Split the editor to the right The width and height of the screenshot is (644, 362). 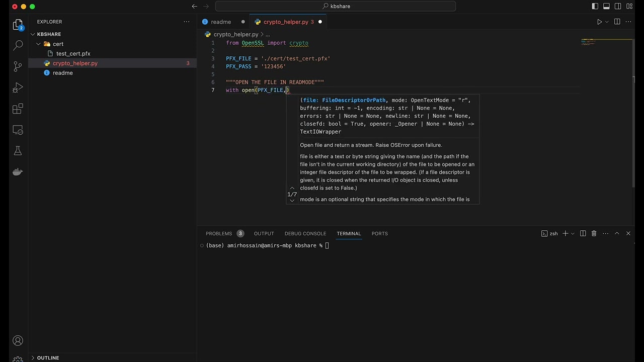coord(617,22)
